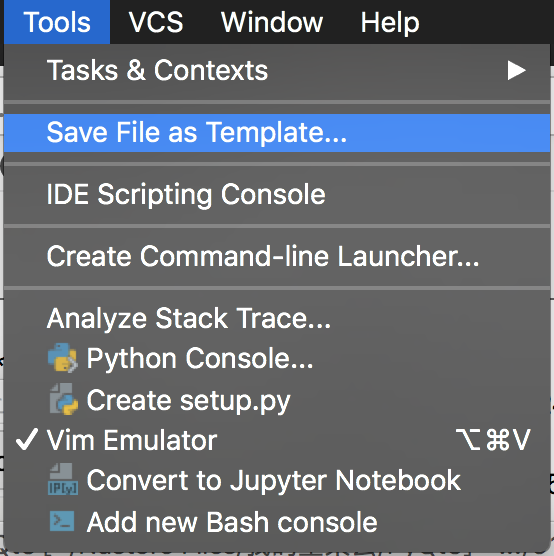Click the Vim Emulator shortcut ⌥⌘V
Screen dimensions: 554x556
tap(493, 440)
